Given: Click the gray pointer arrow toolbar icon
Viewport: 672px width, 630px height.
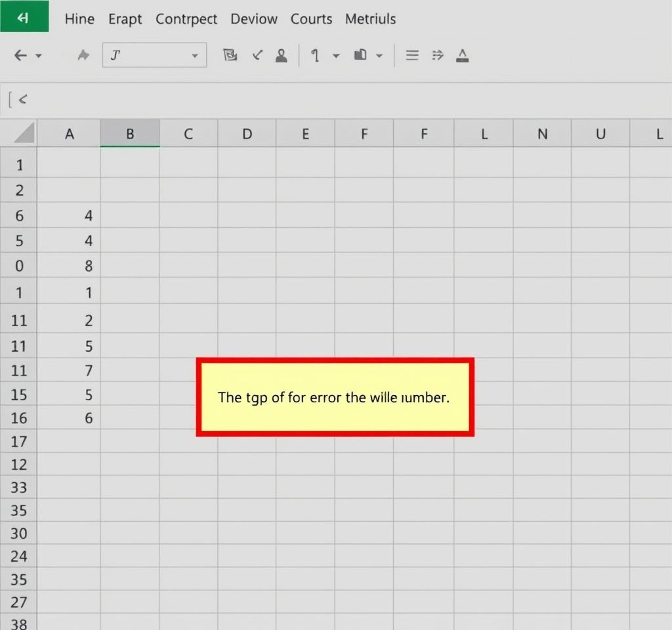Looking at the screenshot, I should [x=83, y=56].
